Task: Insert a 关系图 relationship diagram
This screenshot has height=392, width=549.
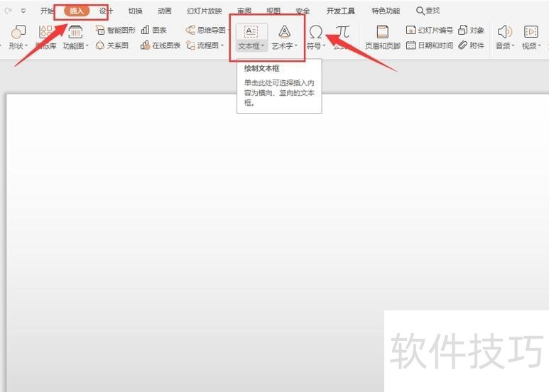Action: point(112,45)
